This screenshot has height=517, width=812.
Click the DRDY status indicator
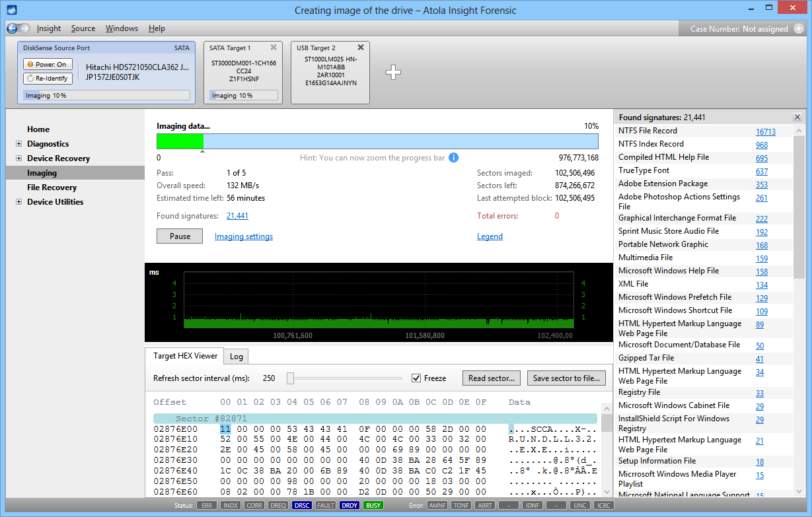tap(350, 505)
